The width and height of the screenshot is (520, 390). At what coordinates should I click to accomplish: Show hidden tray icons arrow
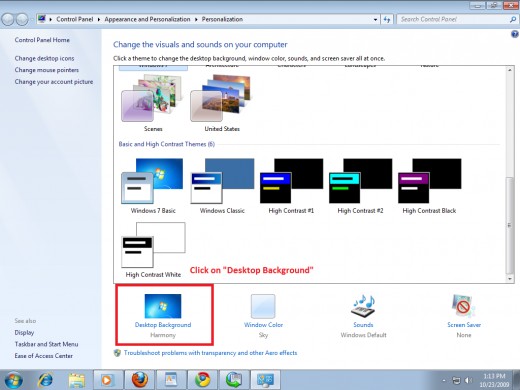444,380
